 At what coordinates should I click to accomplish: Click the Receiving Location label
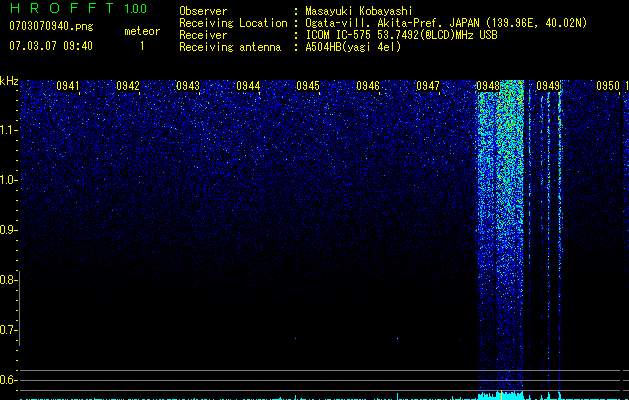233,23
